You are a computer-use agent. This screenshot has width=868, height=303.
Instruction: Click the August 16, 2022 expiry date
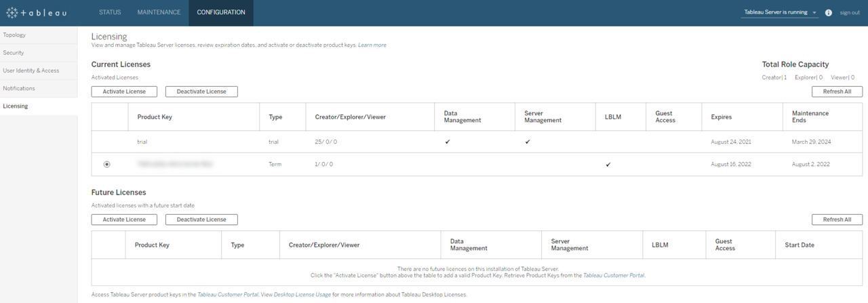tap(731, 164)
